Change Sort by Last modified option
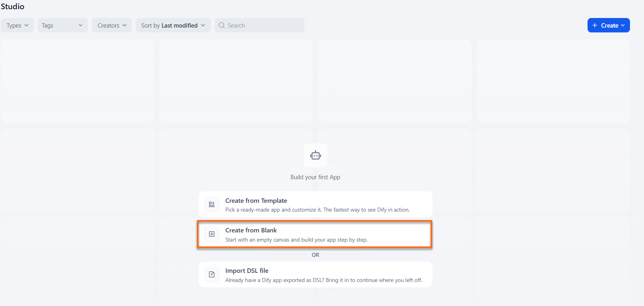Image resolution: width=644 pixels, height=306 pixels. tap(173, 25)
